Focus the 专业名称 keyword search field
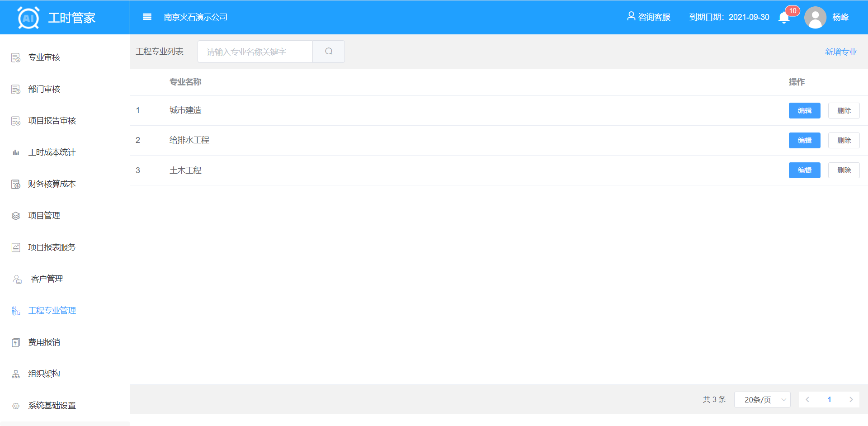Screen dimensions: 868x426 [255, 52]
